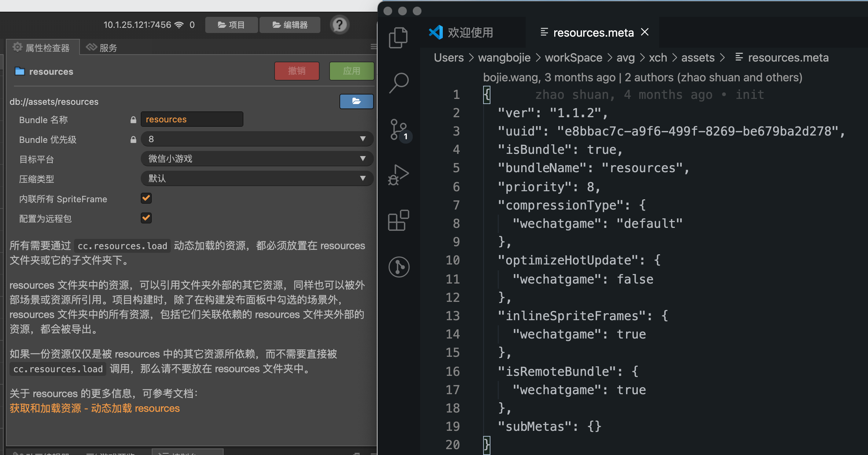Click the help question mark icon
The height and width of the screenshot is (455, 868).
(x=339, y=25)
